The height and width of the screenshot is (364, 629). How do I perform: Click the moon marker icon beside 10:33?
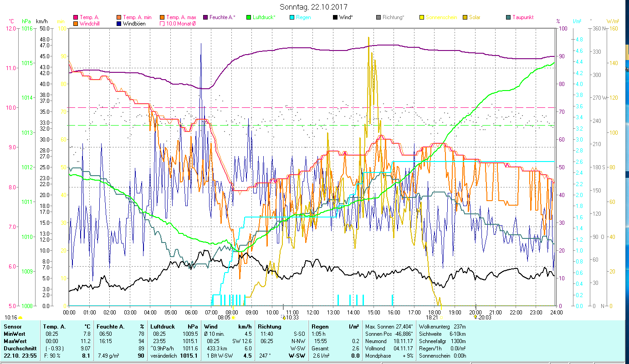pyautogui.click(x=284, y=318)
